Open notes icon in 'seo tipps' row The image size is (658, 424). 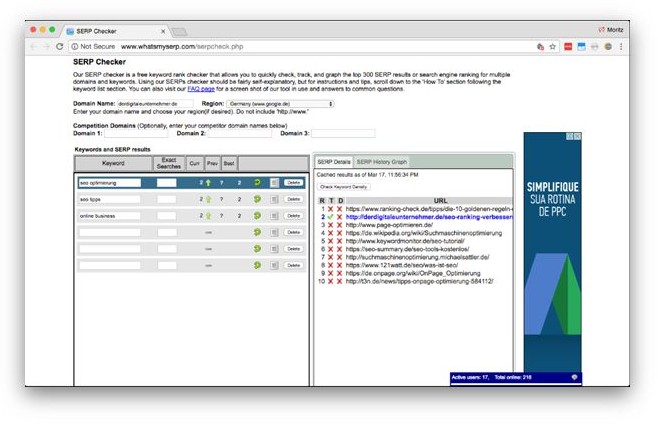274,200
